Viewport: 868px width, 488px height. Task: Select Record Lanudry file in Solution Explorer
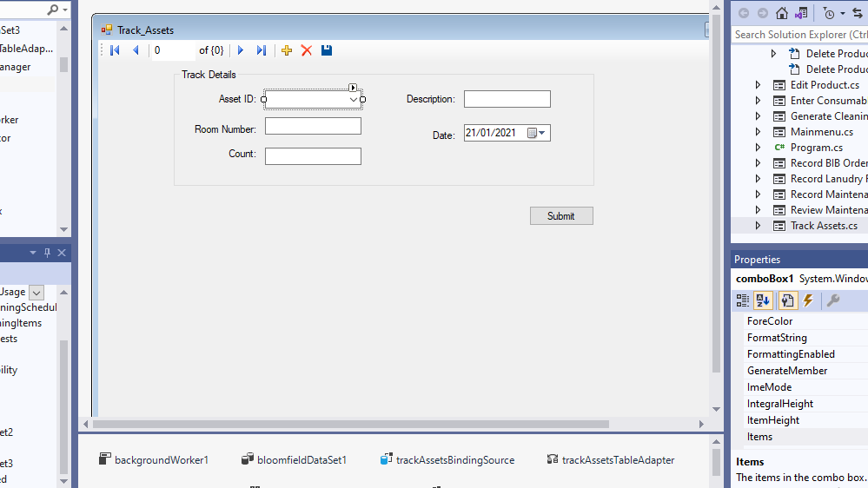[x=829, y=179]
